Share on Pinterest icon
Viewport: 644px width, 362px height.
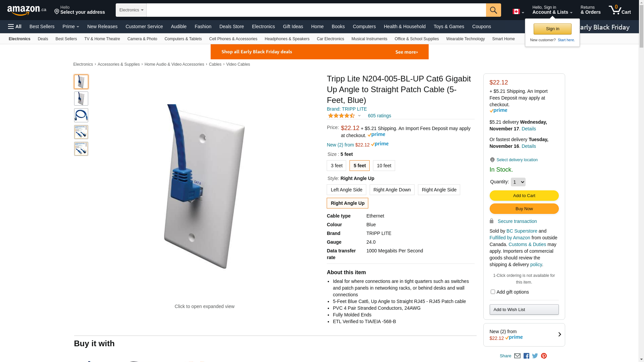544,356
